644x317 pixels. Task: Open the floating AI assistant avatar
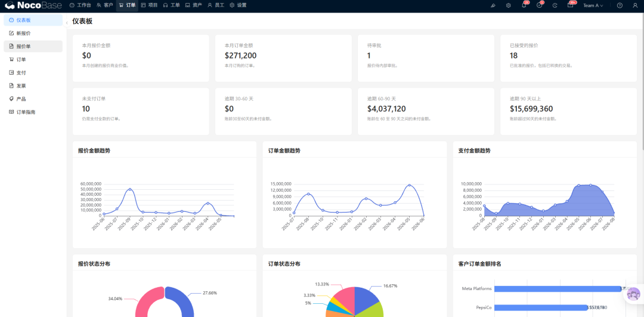pyautogui.click(x=634, y=294)
